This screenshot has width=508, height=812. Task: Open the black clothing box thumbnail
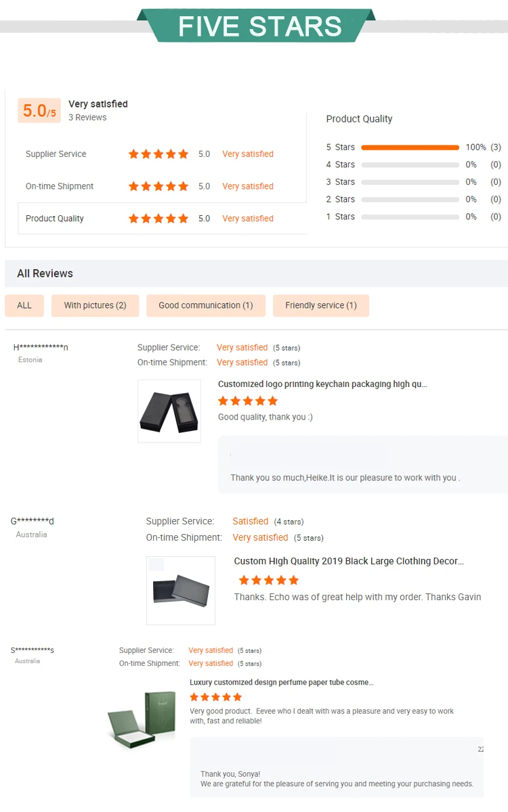[x=181, y=591]
